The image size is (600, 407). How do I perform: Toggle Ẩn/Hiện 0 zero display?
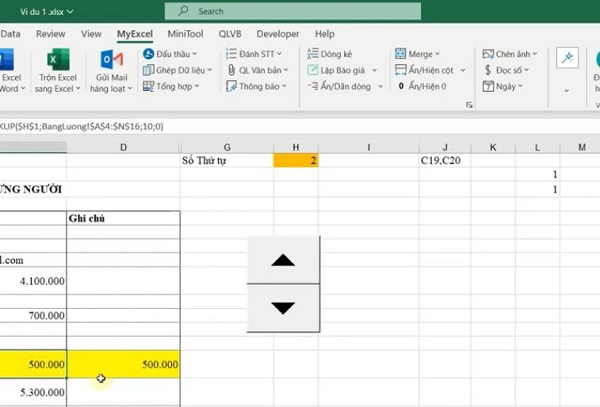(x=422, y=86)
